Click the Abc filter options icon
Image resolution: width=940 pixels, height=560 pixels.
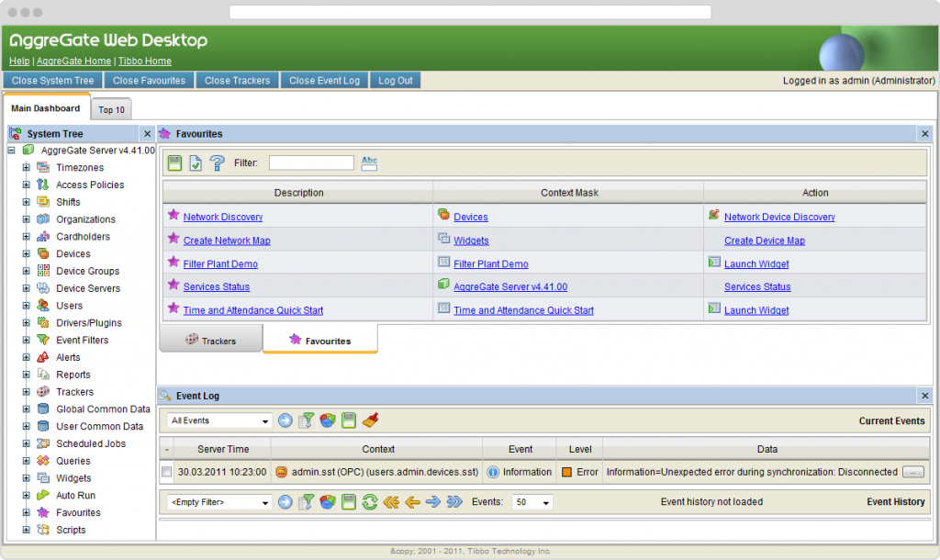pyautogui.click(x=369, y=163)
